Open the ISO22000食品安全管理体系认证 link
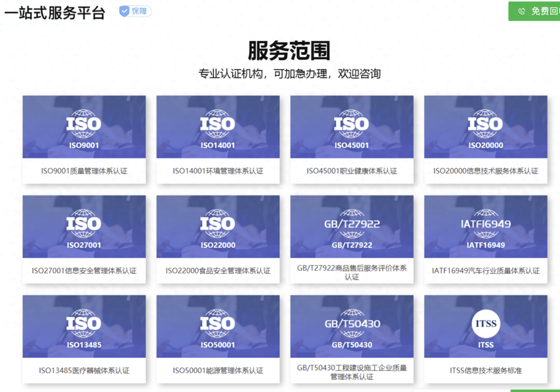The height and width of the screenshot is (392, 560). click(x=218, y=271)
